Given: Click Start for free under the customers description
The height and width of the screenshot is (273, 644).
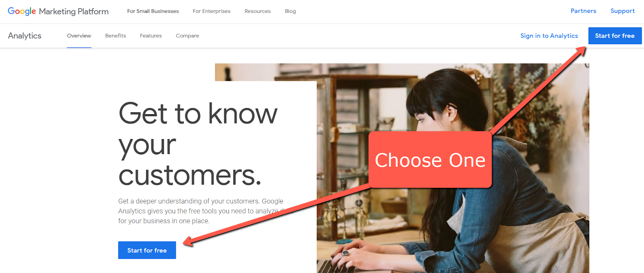Looking at the screenshot, I should (x=147, y=250).
